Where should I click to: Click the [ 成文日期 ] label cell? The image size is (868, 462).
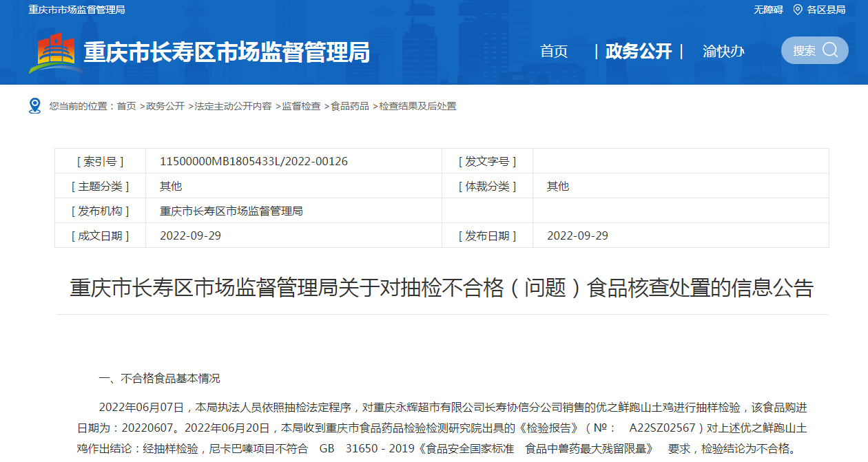(101, 235)
